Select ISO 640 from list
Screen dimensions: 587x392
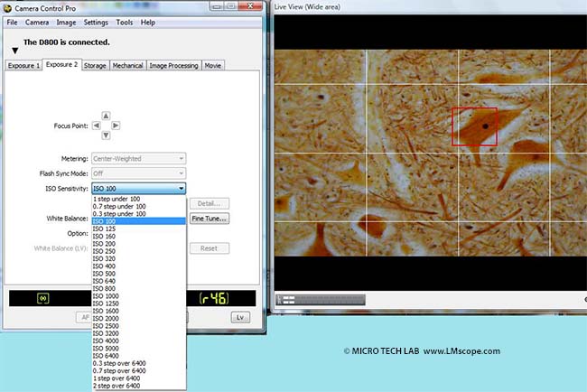click(139, 281)
